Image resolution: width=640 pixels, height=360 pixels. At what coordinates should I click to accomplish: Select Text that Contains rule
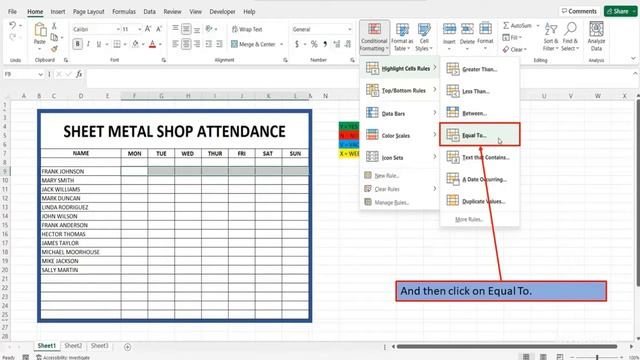click(x=480, y=157)
